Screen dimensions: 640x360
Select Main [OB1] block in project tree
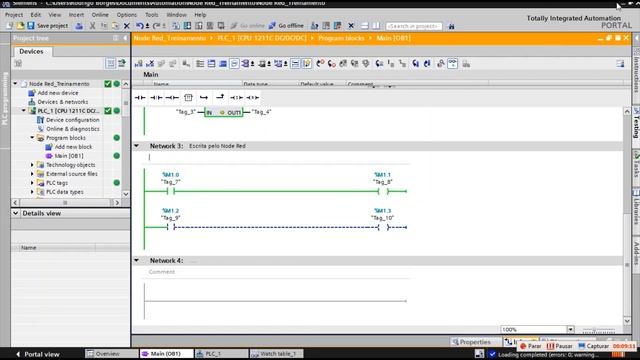[69, 156]
